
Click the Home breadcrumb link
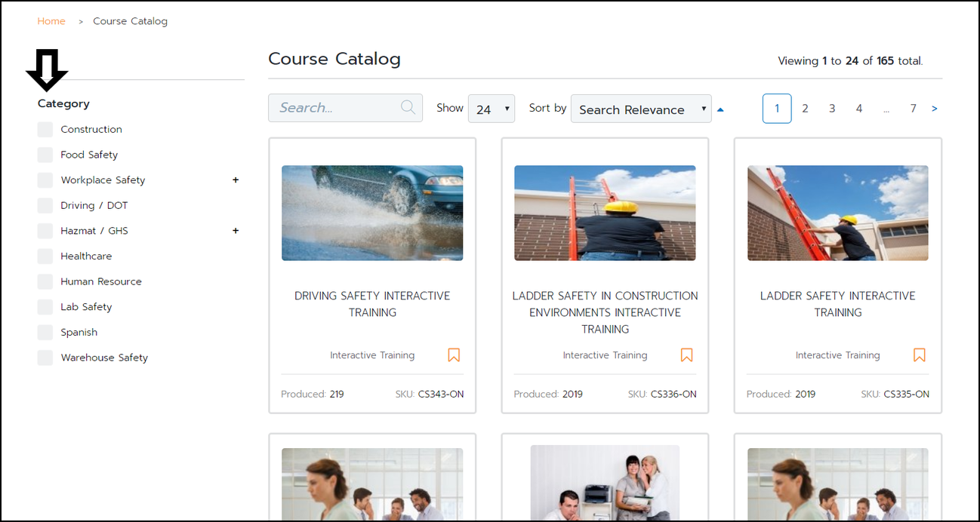51,21
